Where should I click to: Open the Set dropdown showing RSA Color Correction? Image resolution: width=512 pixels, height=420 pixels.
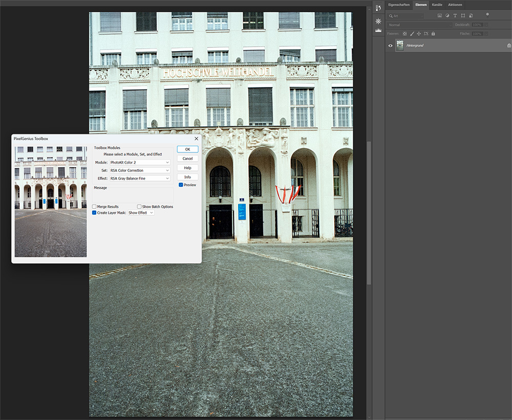click(140, 170)
